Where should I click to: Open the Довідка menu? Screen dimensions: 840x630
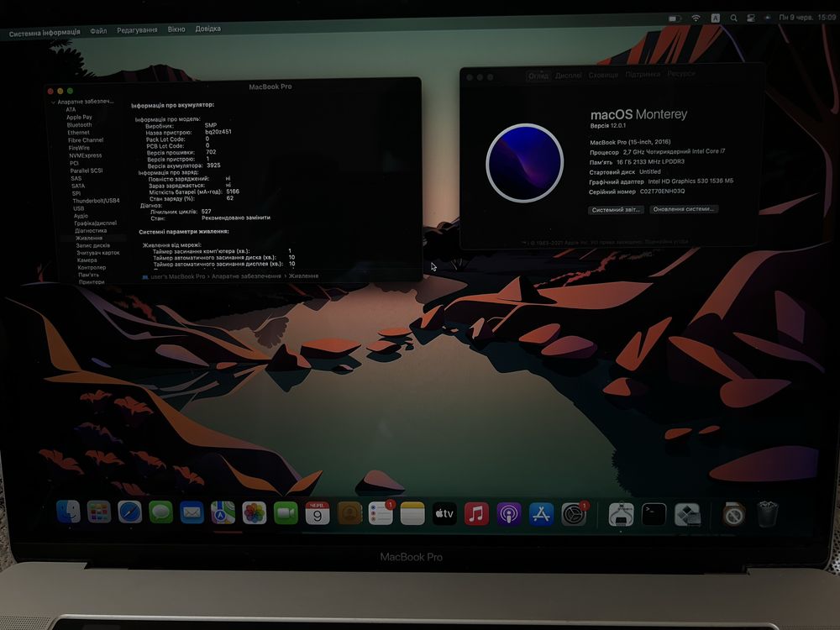coord(207,29)
